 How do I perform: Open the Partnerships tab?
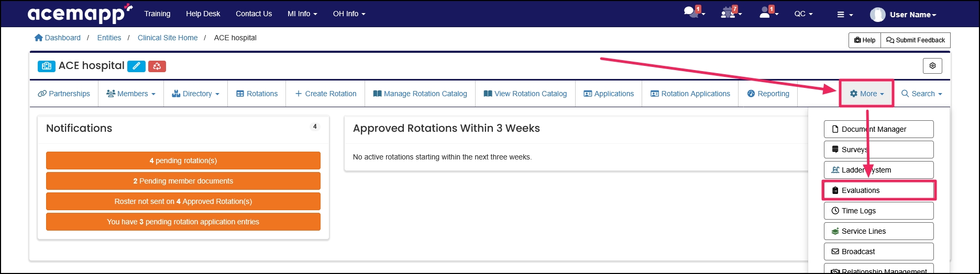(x=64, y=94)
